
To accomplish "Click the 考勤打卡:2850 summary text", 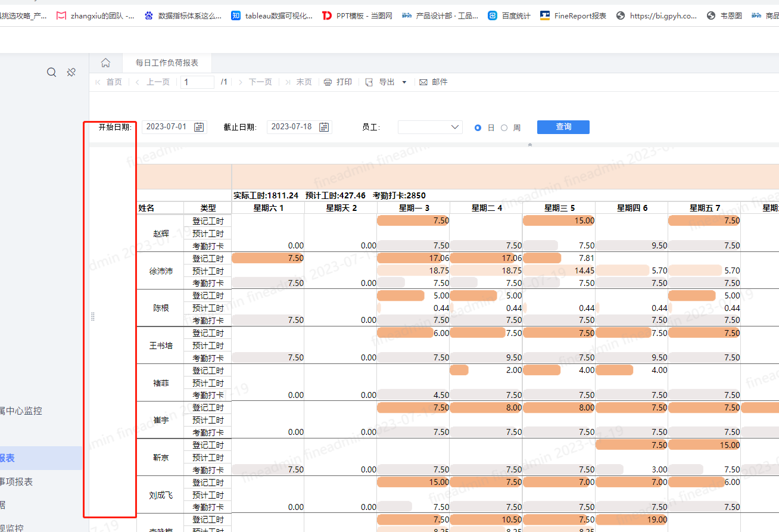I will point(399,195).
